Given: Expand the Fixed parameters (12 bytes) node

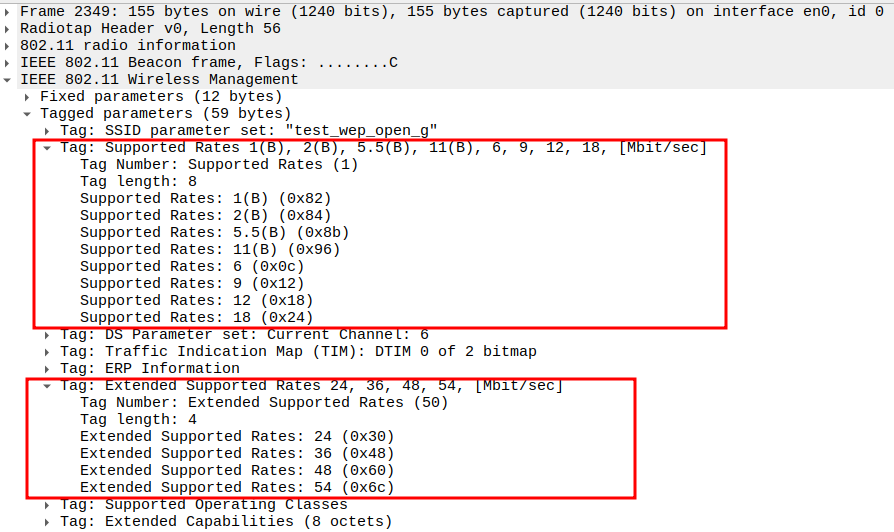Looking at the screenshot, I should [28, 96].
